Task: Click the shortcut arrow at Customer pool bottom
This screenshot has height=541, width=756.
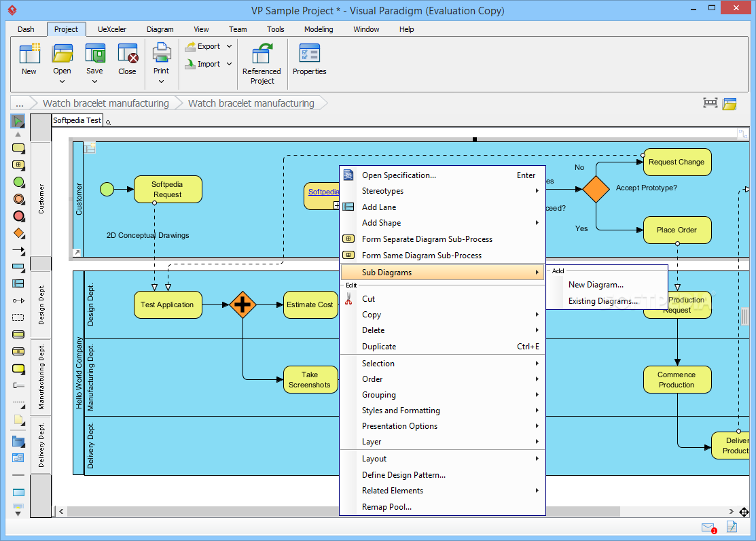Action: point(77,252)
